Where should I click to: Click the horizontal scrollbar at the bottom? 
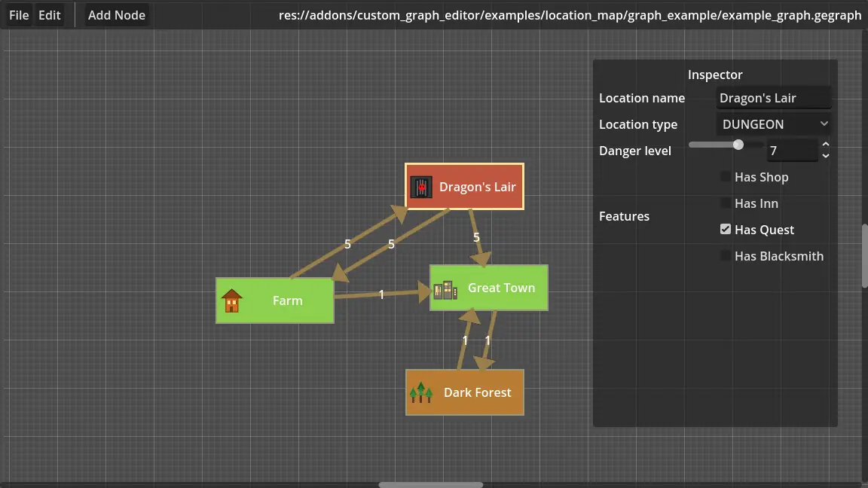[x=430, y=485]
